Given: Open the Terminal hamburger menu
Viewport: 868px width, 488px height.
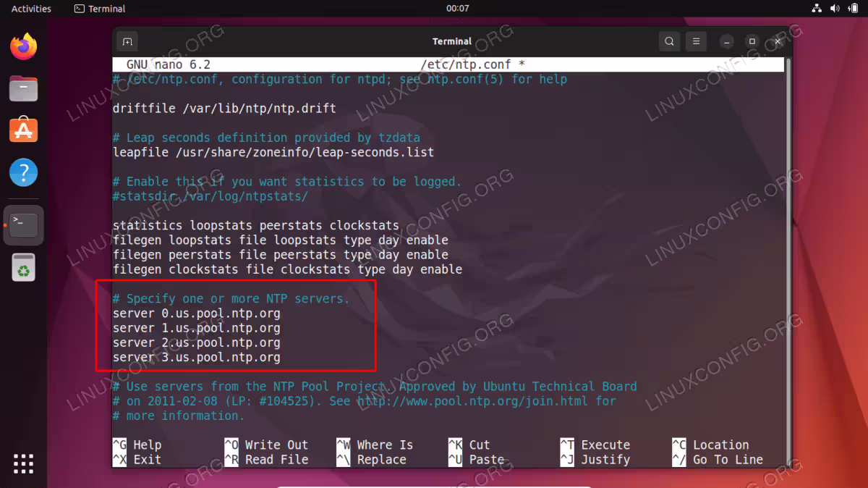Looking at the screenshot, I should pyautogui.click(x=696, y=41).
